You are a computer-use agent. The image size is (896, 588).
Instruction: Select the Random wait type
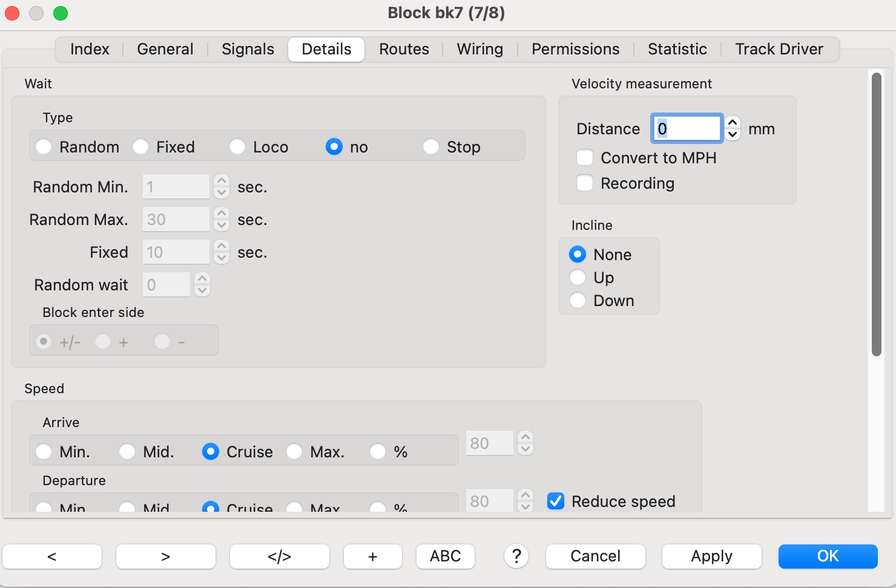point(44,147)
